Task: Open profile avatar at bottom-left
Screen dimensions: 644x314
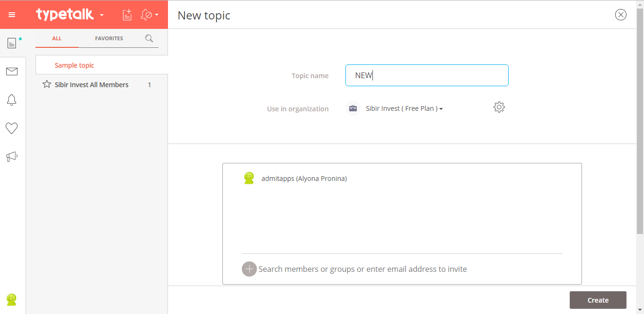Action: pos(12,299)
